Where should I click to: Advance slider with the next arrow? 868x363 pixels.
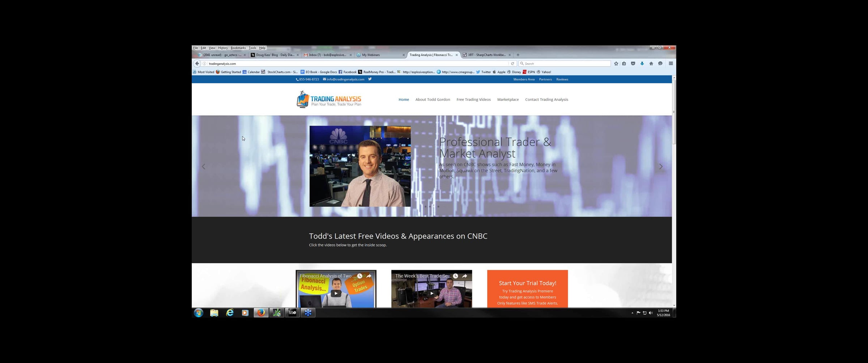(661, 167)
